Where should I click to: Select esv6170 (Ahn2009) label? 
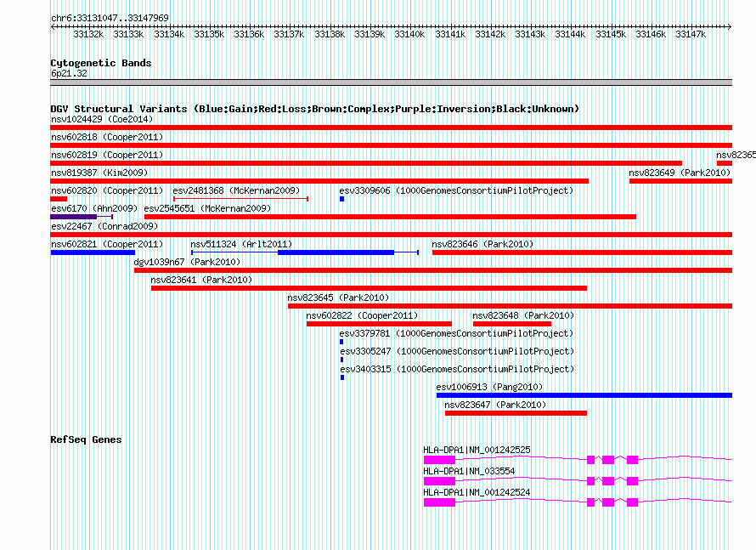pyautogui.click(x=94, y=208)
